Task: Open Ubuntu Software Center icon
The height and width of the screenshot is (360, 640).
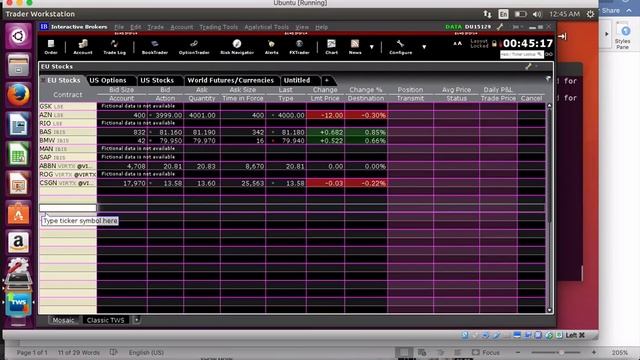Action: coord(18,213)
